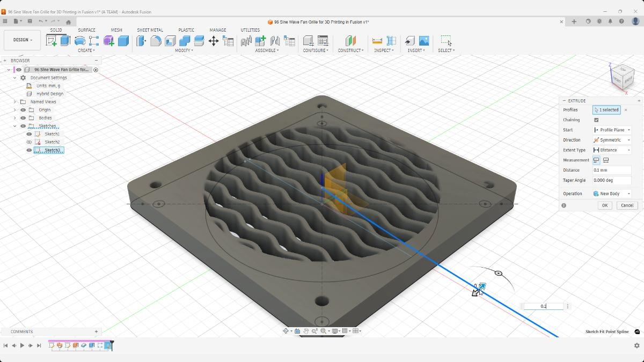Show Sketch2 visibility in the browser
The image size is (644, 362).
pos(30,142)
